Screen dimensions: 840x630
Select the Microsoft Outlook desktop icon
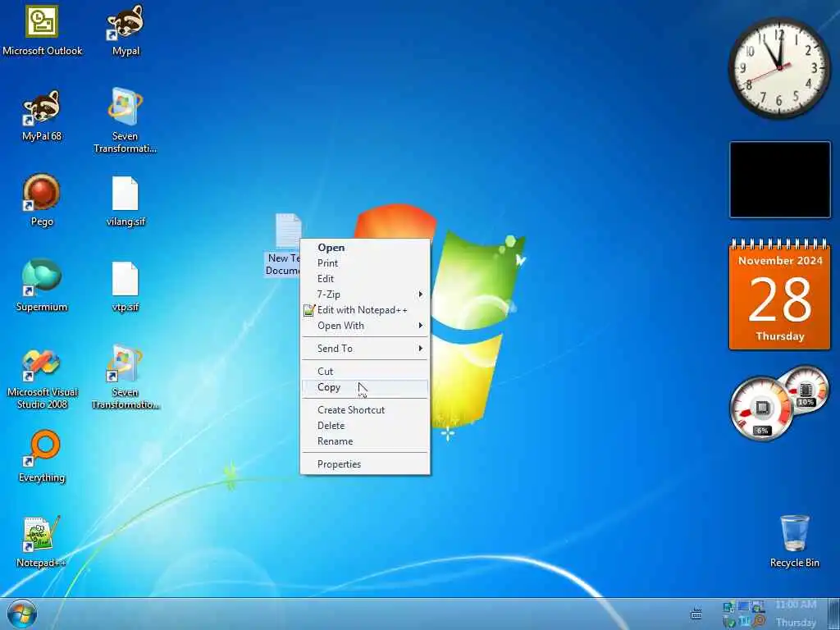tap(43, 30)
